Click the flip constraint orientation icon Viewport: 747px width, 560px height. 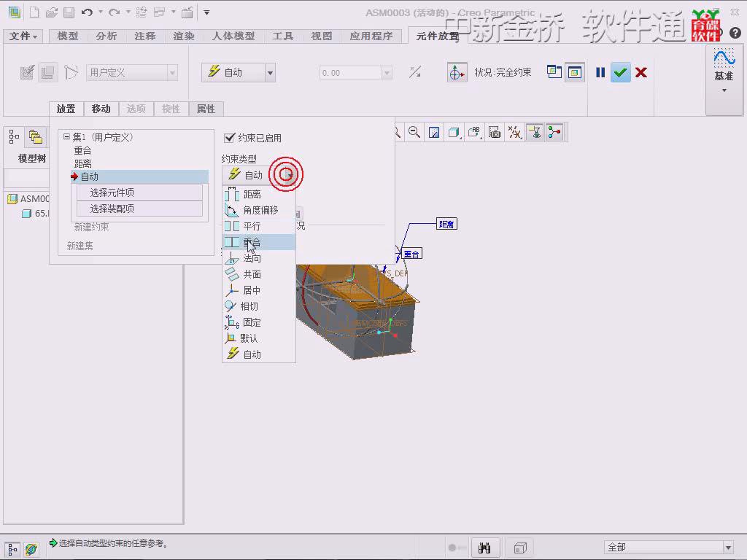click(x=415, y=72)
